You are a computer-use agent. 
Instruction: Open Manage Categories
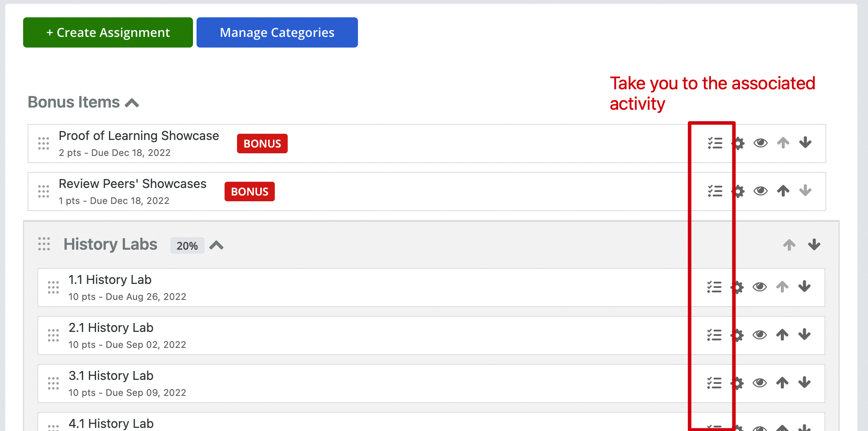click(x=277, y=32)
